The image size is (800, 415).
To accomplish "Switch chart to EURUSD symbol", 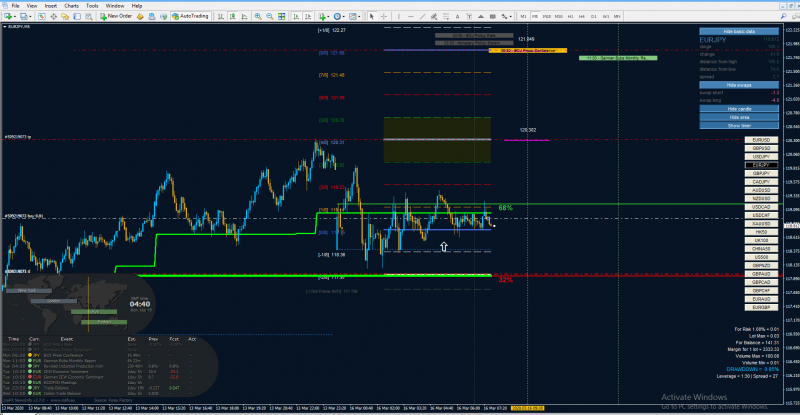I will pyautogui.click(x=761, y=140).
